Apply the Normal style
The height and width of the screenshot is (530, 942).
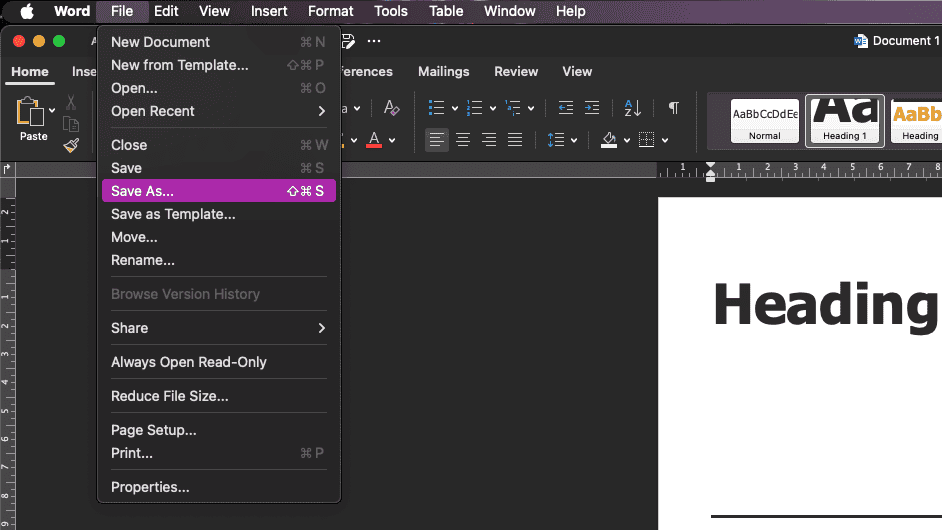[764, 120]
